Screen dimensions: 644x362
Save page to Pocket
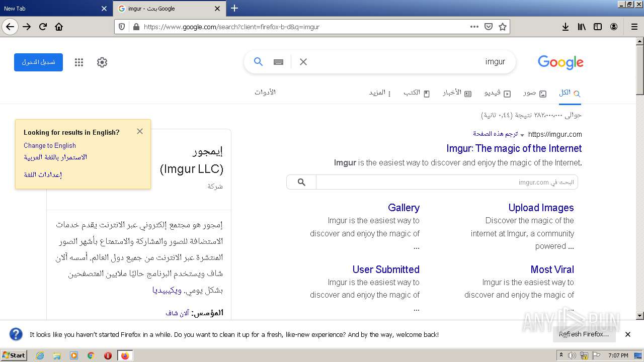(488, 27)
